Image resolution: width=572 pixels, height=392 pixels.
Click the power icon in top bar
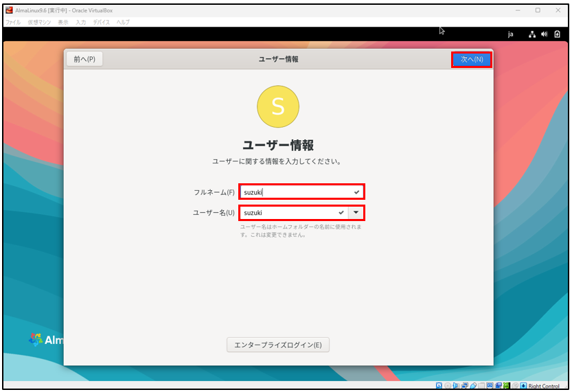(x=556, y=34)
